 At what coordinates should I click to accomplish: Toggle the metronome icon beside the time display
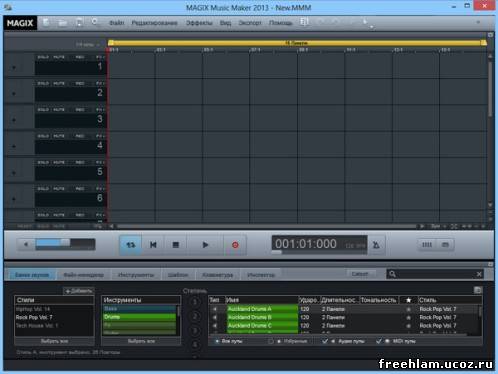(x=376, y=245)
